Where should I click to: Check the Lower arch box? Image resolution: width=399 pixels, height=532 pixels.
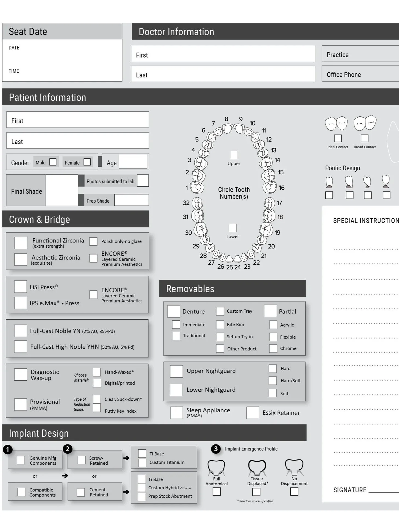233,228
